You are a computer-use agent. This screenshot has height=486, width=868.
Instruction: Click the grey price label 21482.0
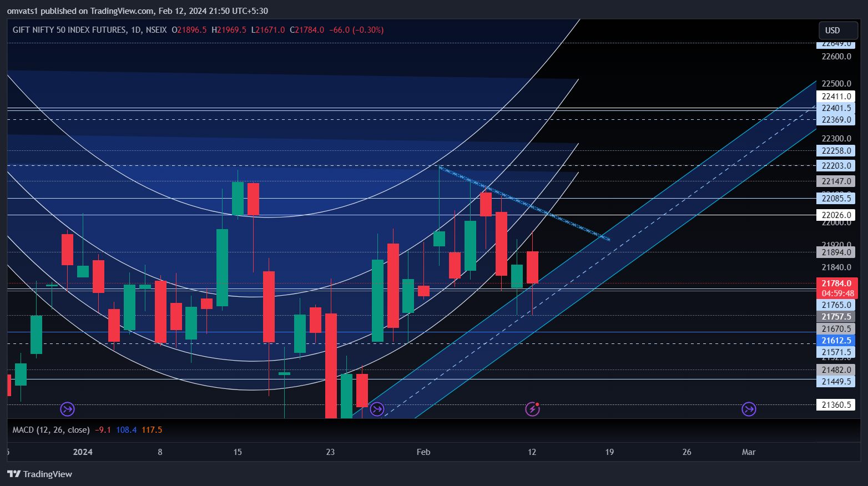[x=836, y=370]
